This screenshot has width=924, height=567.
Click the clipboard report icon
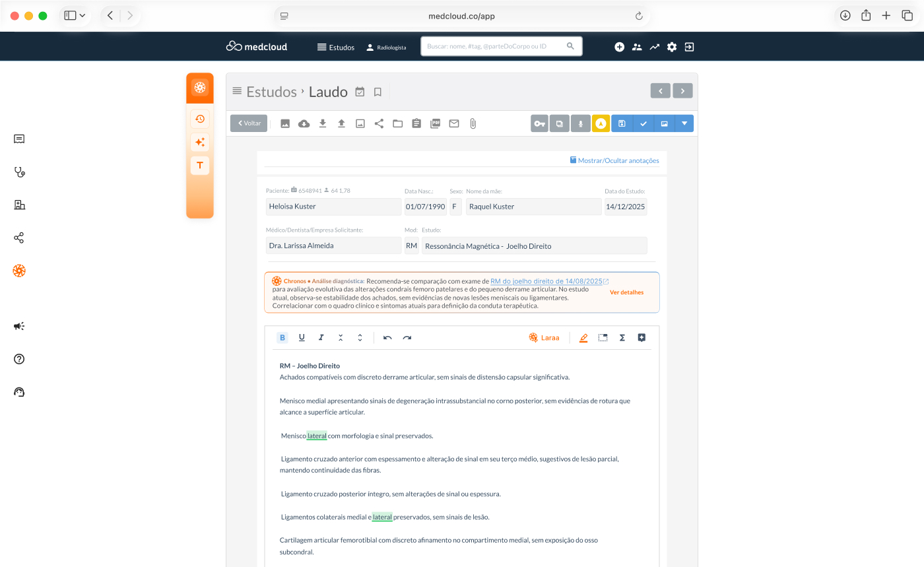click(416, 123)
